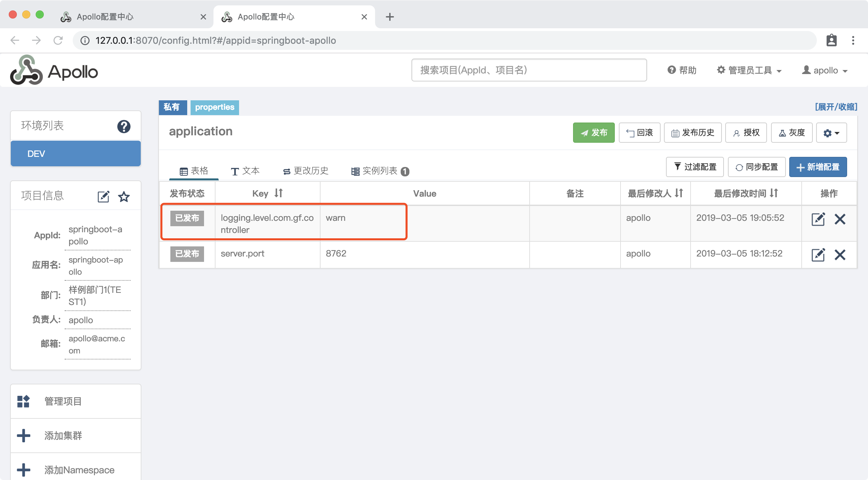Image resolution: width=868 pixels, height=480 pixels.
Task: Delete the logging.level.com.gf.controller row
Action: (840, 219)
